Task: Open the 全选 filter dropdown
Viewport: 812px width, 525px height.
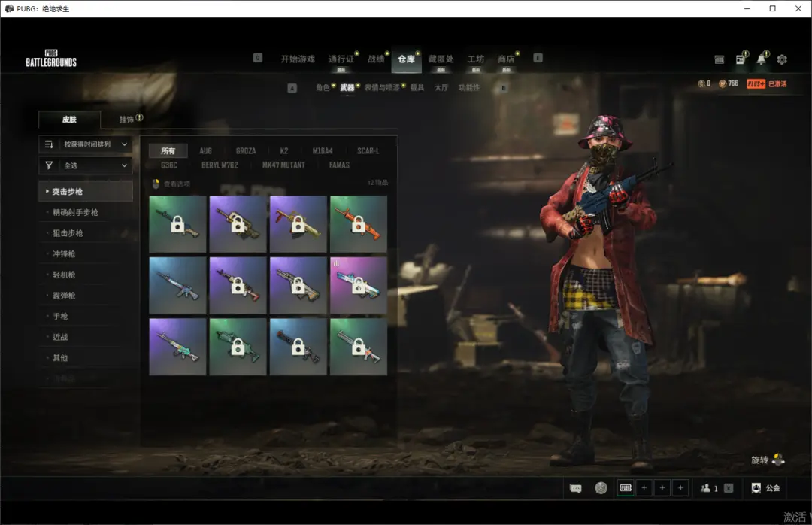Action: [x=86, y=165]
